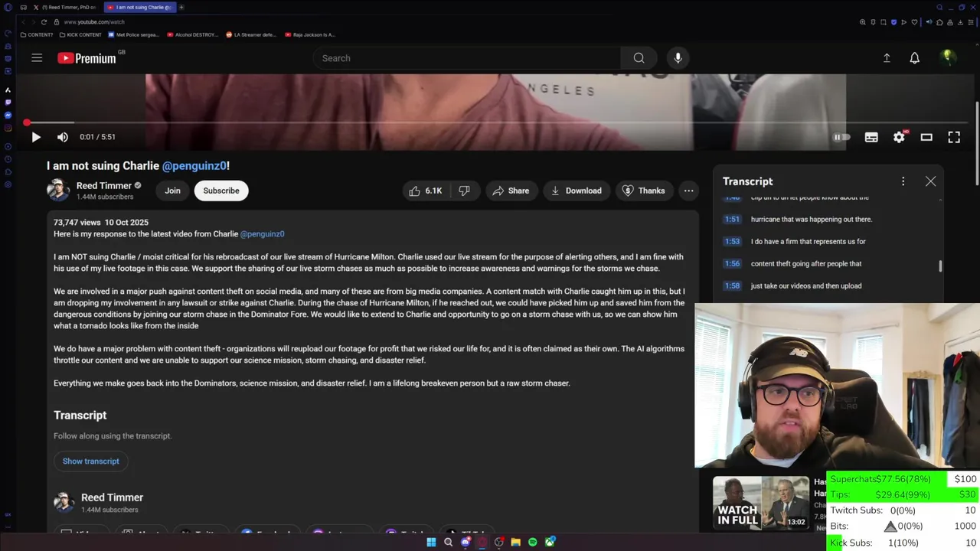Open the video settings gear
This screenshot has height=551, width=980.
click(899, 137)
